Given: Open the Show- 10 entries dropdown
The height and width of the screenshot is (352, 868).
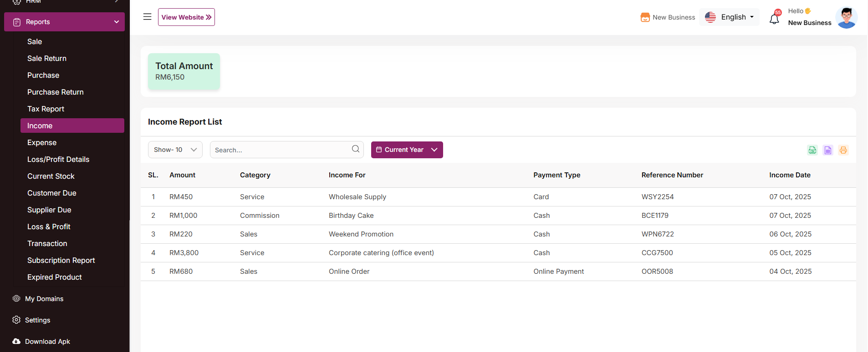Looking at the screenshot, I should (175, 150).
